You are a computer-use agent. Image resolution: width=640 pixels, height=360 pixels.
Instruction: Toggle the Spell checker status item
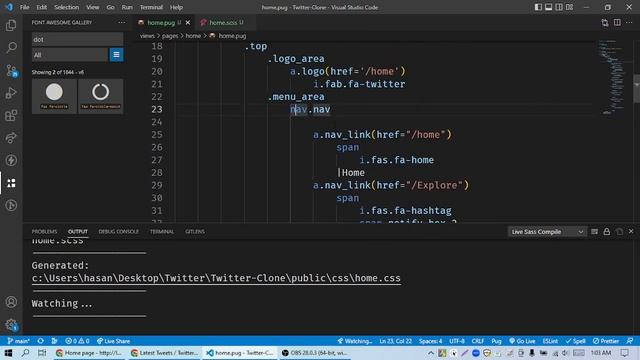pos(576,341)
